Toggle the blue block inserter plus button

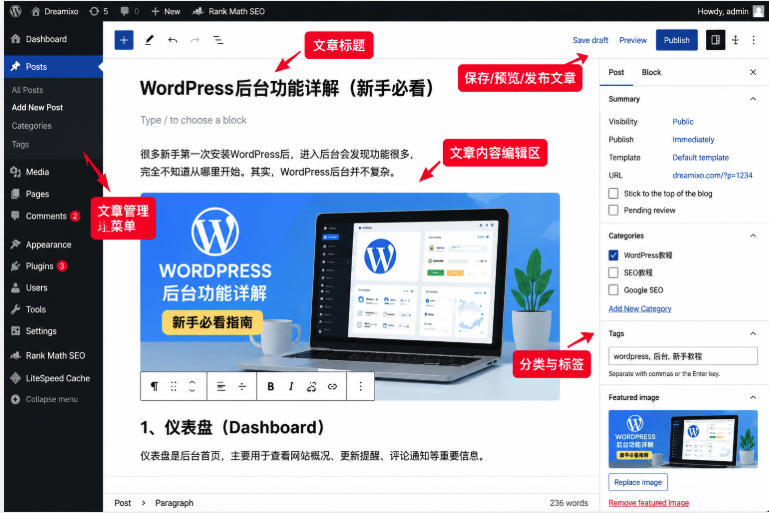[124, 40]
